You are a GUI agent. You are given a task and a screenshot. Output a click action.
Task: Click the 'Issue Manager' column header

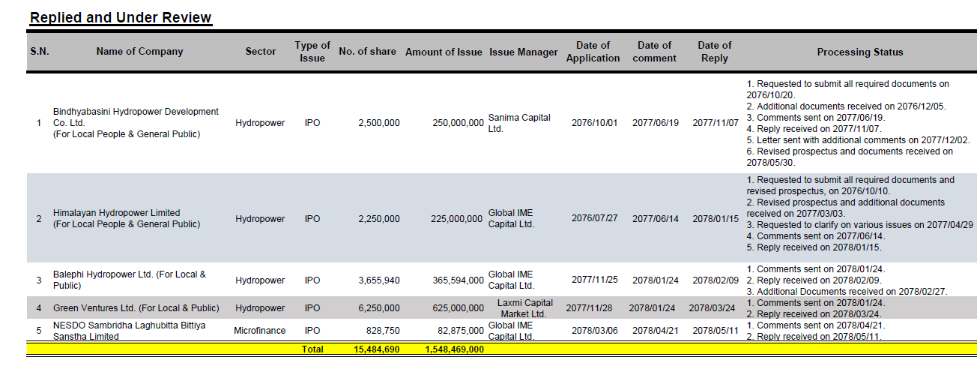(524, 52)
